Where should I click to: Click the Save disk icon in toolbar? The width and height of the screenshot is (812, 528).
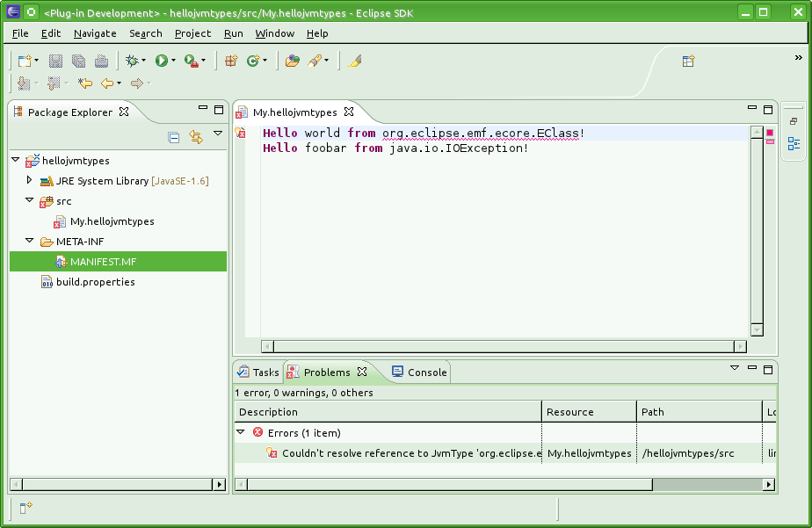tap(55, 61)
